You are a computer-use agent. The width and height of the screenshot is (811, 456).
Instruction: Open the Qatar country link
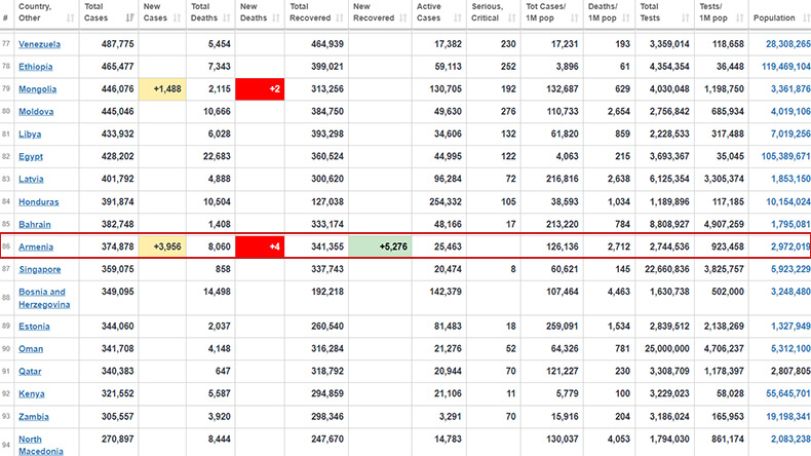[29, 371]
